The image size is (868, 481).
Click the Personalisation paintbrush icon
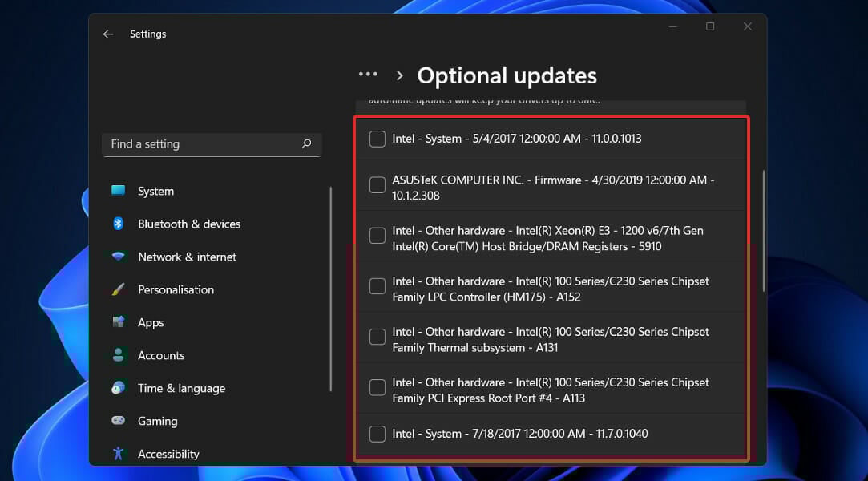coord(118,289)
